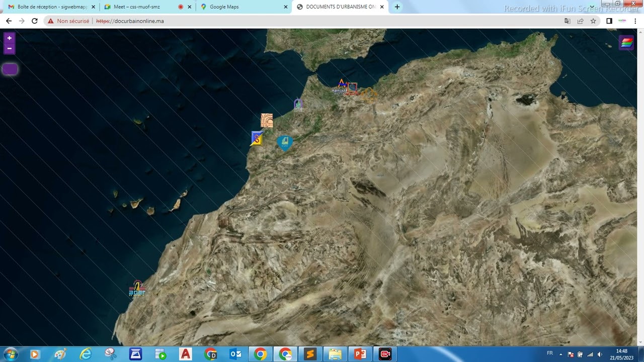Select the red square agency logo marker
644x362 pixels.
353,88
